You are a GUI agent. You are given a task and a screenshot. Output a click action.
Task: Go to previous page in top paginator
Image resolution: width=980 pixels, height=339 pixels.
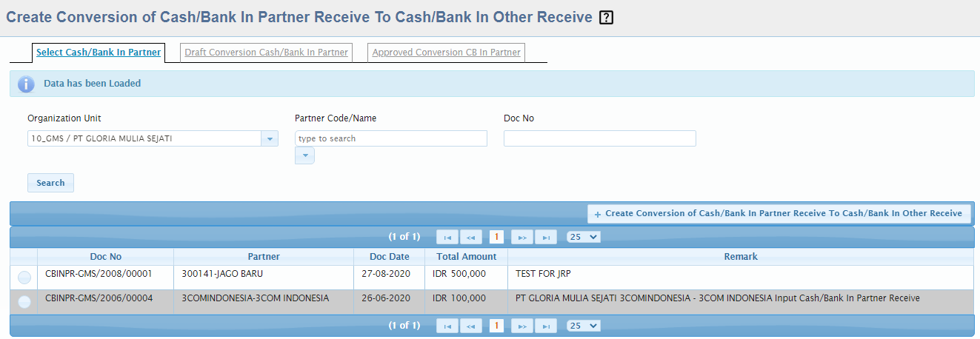pyautogui.click(x=471, y=237)
